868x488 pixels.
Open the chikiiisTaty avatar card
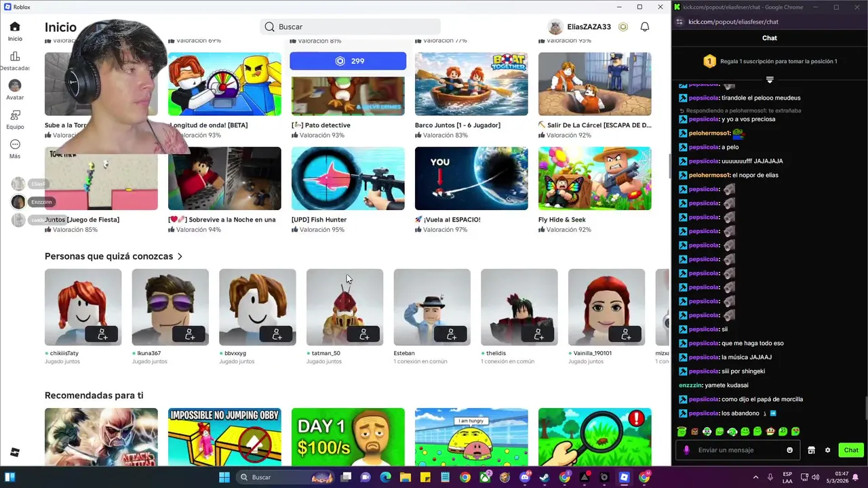point(83,307)
